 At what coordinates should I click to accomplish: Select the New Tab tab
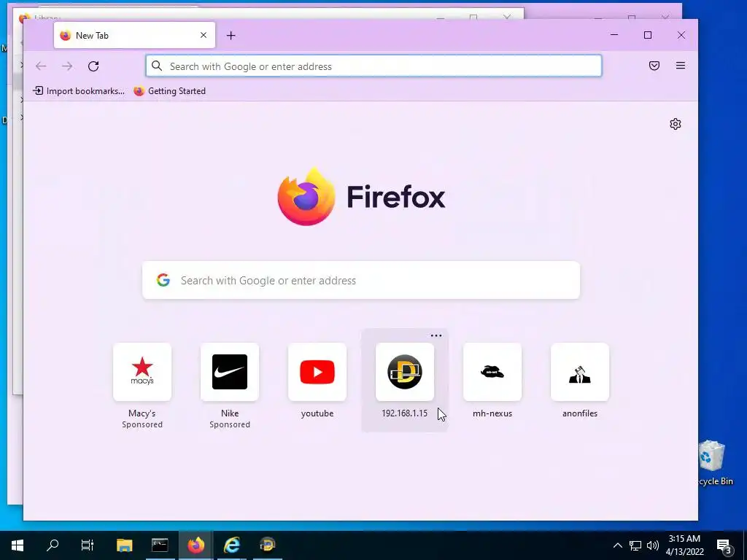[x=134, y=35]
